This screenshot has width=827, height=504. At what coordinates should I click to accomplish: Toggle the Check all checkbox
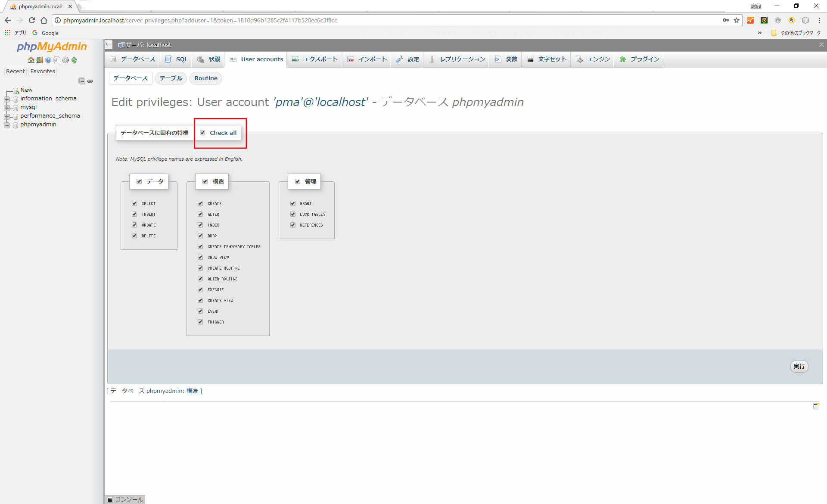[x=202, y=133]
